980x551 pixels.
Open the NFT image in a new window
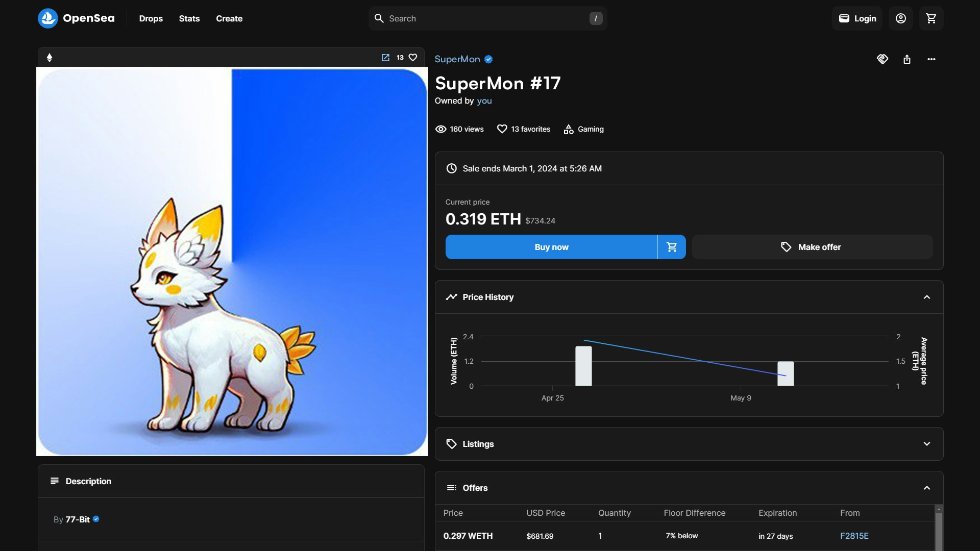(385, 58)
